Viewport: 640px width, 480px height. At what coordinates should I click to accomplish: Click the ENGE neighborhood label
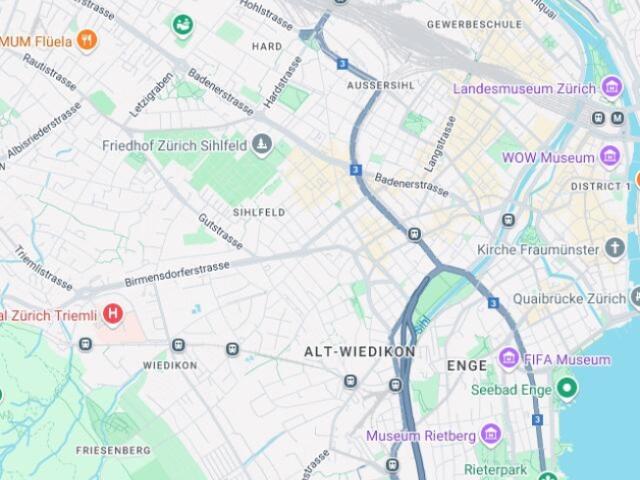(467, 365)
